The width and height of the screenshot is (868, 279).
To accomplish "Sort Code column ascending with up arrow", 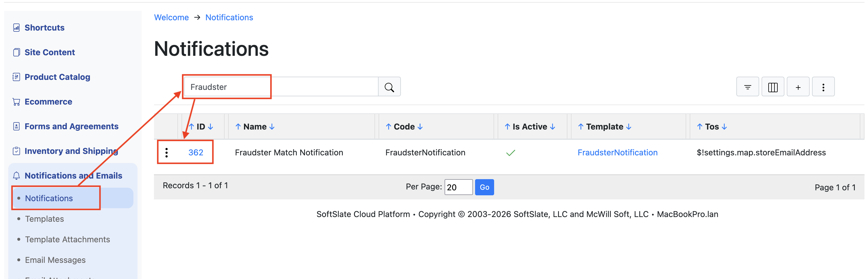I will 388,127.
